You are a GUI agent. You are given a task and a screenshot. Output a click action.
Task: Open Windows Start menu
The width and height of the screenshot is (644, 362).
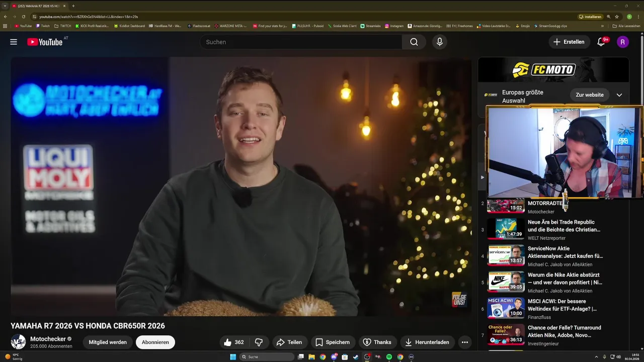[233, 356]
